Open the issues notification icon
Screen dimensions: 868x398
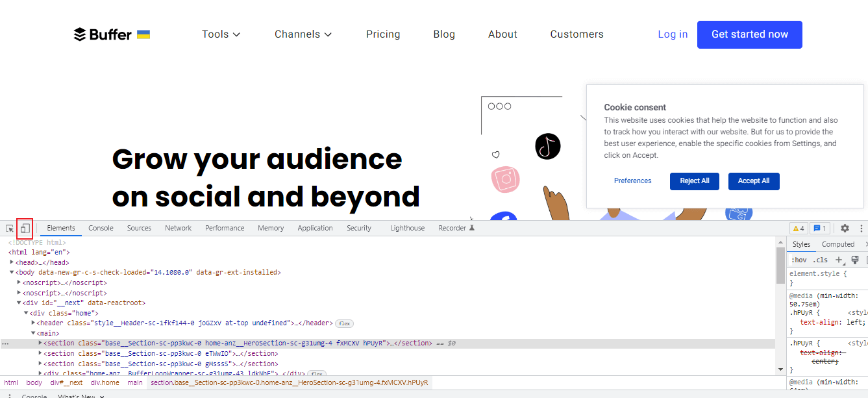pos(818,228)
